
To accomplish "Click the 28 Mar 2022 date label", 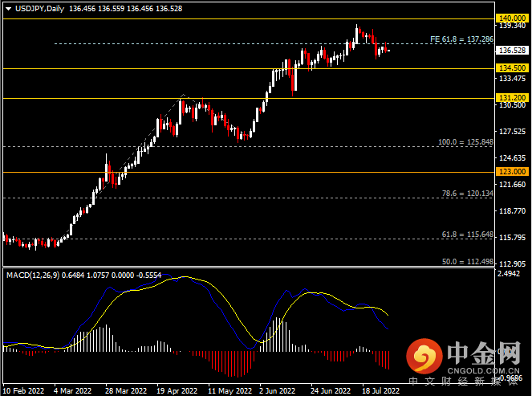I will coord(126,390).
